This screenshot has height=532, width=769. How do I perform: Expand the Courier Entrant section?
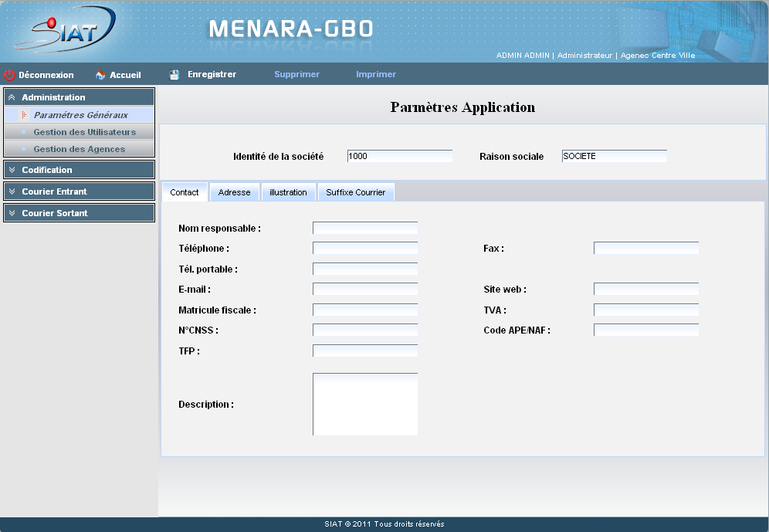79,191
